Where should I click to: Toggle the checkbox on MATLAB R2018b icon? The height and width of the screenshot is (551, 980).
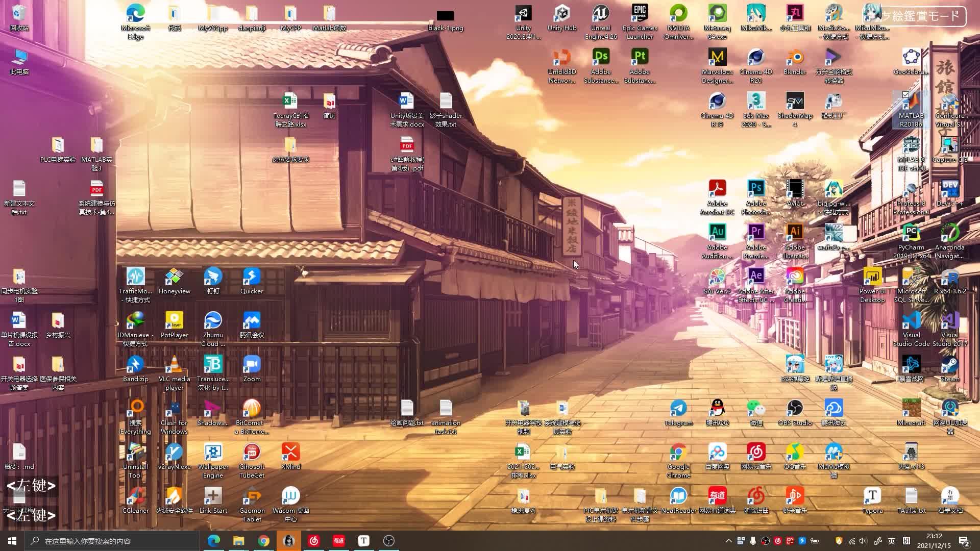(905, 95)
